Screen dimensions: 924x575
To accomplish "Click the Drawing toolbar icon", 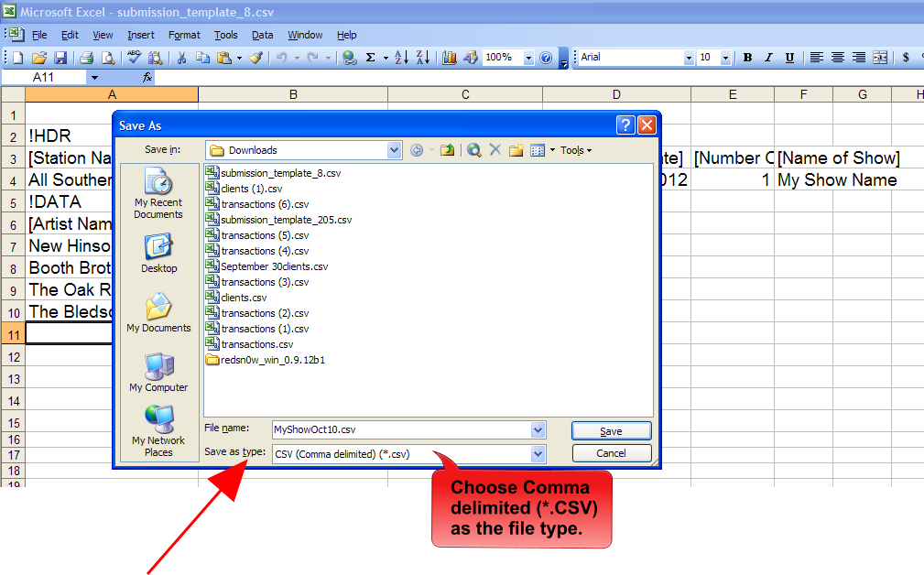I will coord(471,58).
